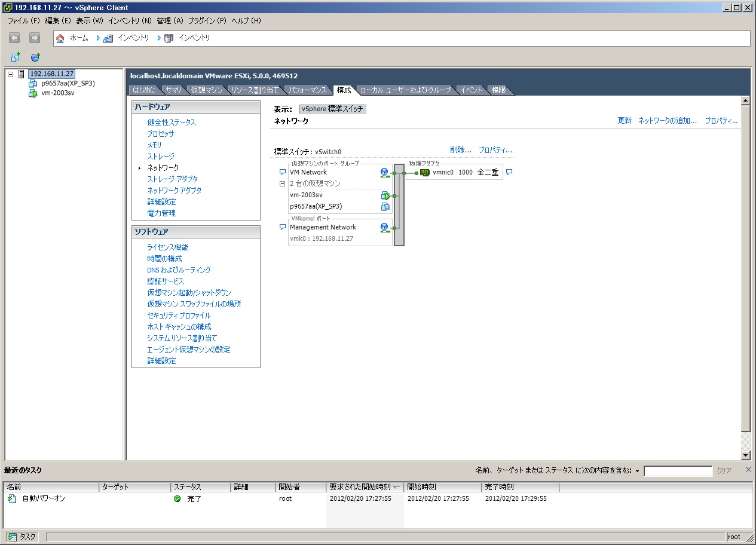The width and height of the screenshot is (756, 545).
Task: Click the Management Network globe icon
Action: point(385,228)
